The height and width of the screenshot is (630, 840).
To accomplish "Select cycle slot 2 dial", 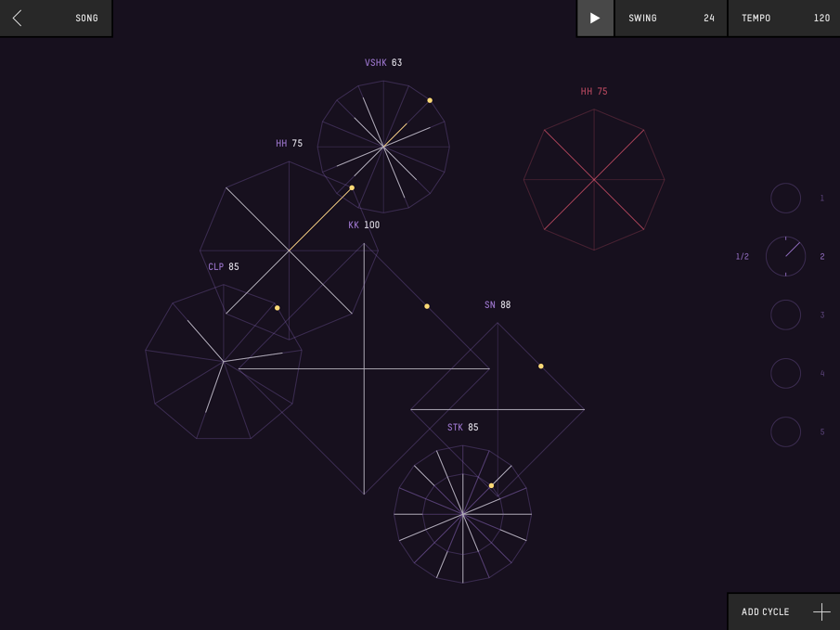I will coord(785,257).
